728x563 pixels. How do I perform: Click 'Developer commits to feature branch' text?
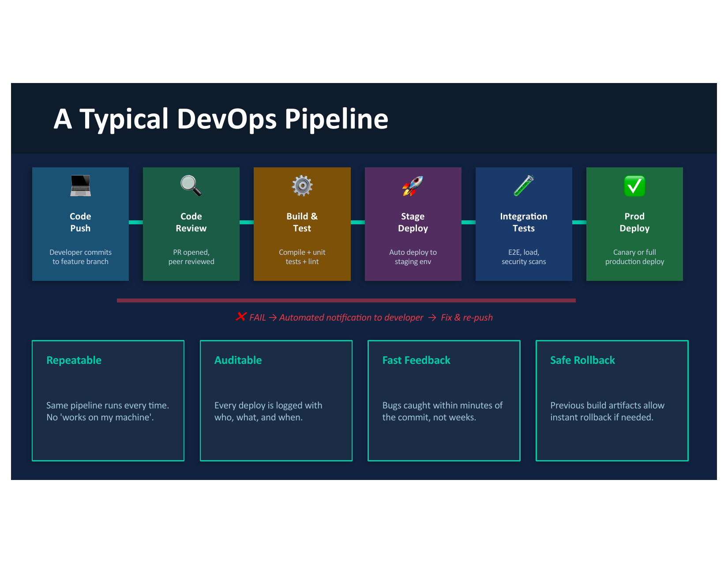click(80, 257)
